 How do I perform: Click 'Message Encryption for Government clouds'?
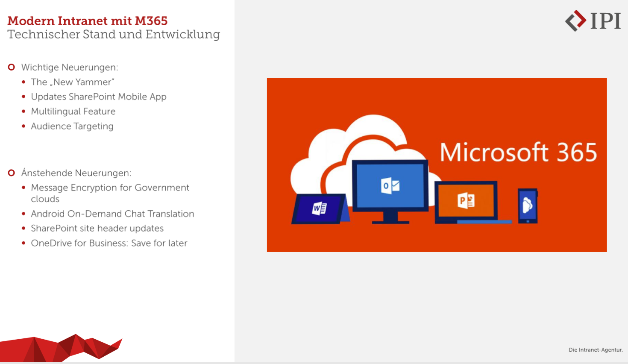(x=110, y=193)
